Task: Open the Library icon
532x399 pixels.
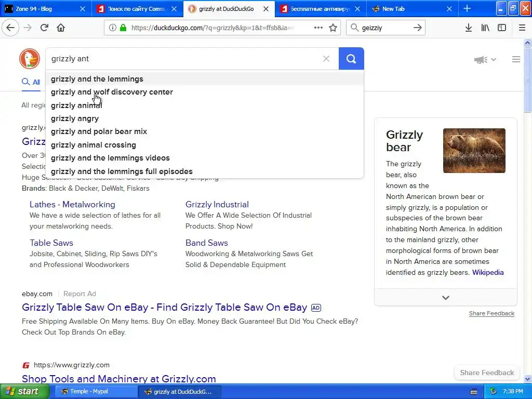Action: (485, 28)
